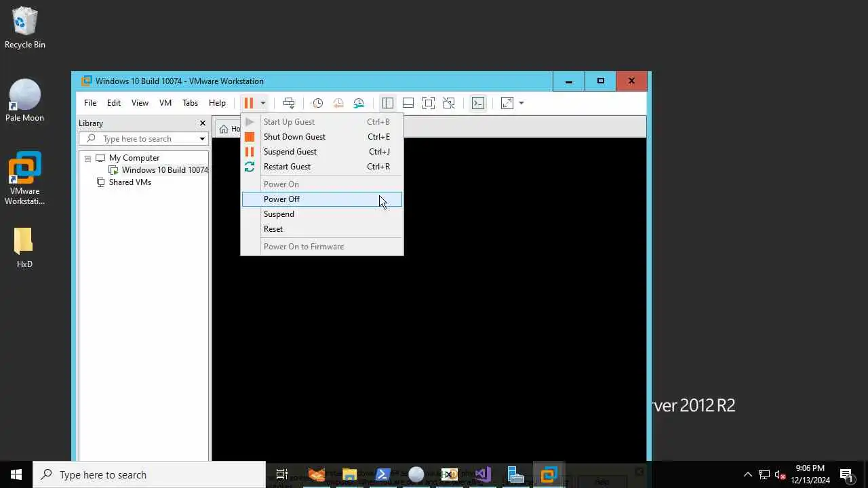Click the taskbar search box
The height and width of the screenshot is (488, 868).
(149, 474)
